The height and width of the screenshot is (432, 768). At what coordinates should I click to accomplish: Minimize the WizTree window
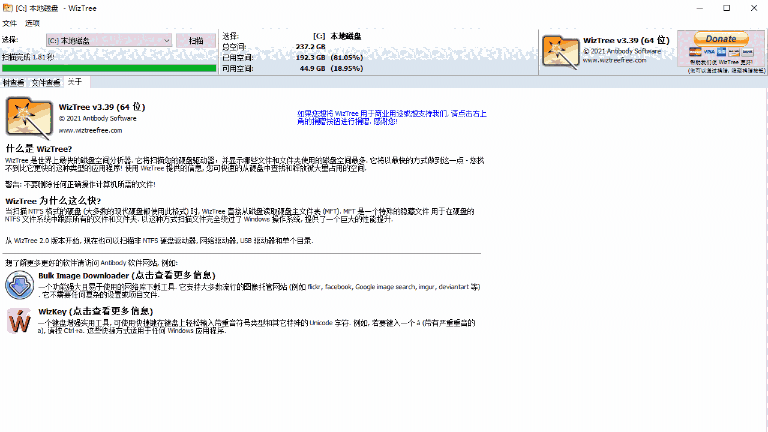click(699, 8)
